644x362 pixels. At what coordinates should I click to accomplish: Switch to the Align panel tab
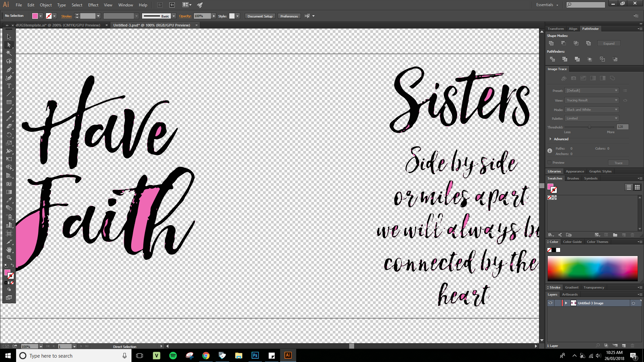tap(573, 29)
